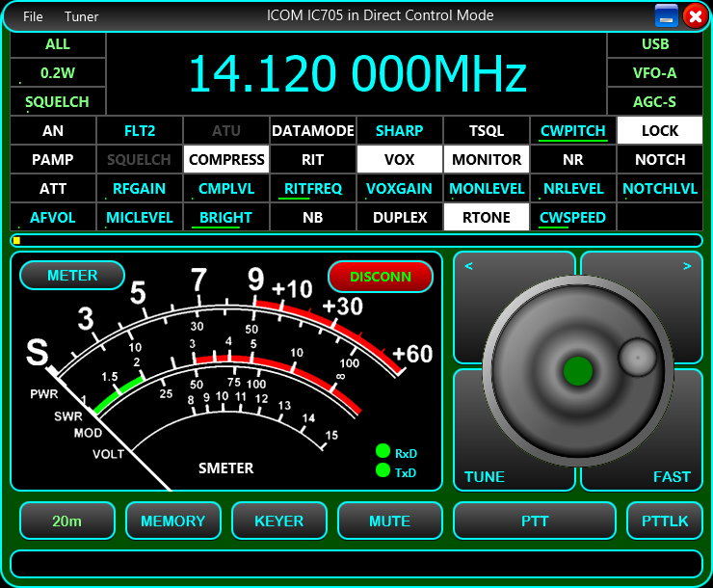Click the small finger dimple on tuning dial
This screenshot has width=713, height=588.
(636, 357)
